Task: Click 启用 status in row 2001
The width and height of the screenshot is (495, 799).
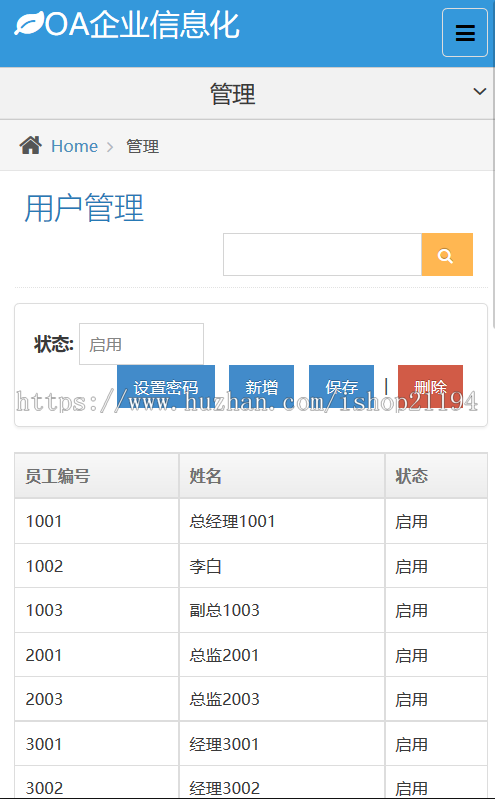Action: coord(436,655)
